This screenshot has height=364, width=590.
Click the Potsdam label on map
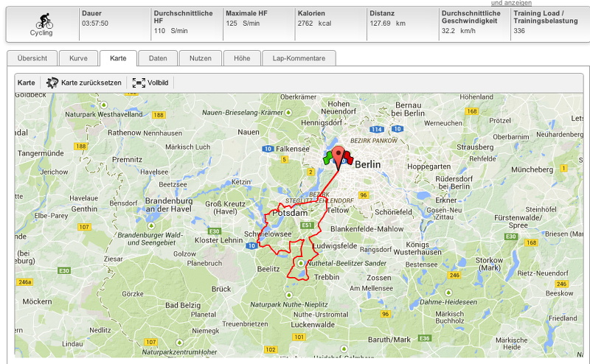click(290, 213)
